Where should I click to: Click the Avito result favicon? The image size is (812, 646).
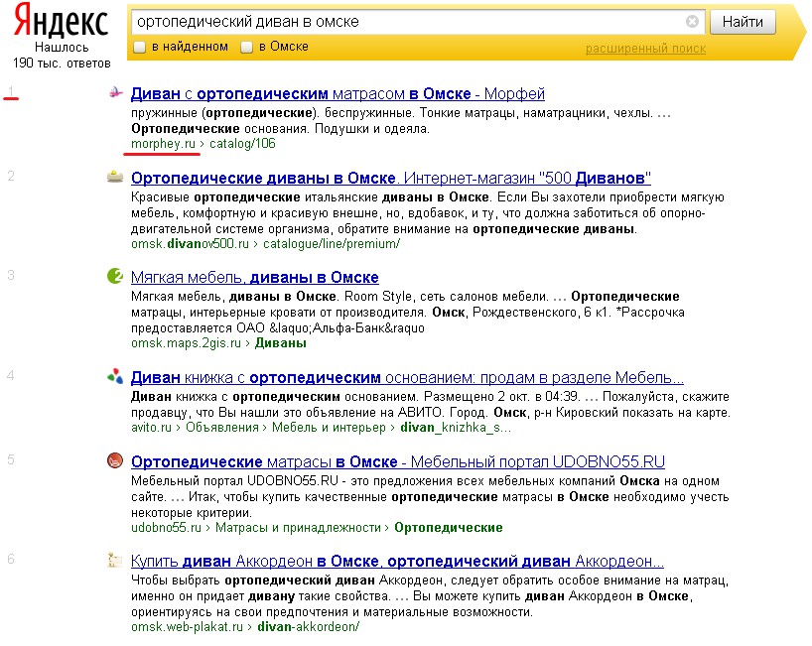click(x=115, y=376)
